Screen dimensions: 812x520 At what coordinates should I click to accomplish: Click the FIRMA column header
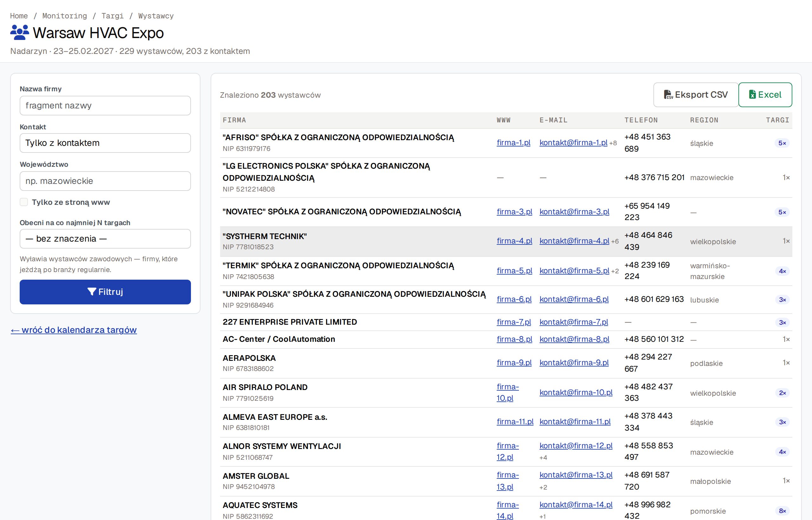(234, 120)
